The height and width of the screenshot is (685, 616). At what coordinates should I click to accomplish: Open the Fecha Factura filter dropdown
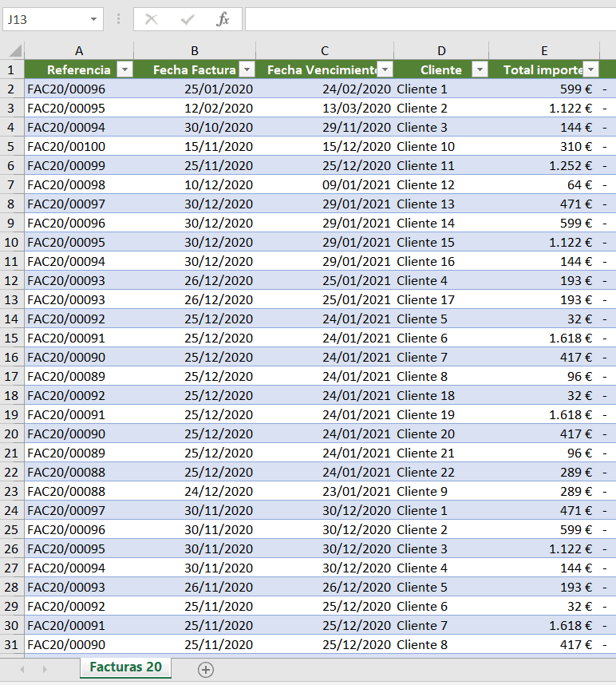click(x=247, y=69)
